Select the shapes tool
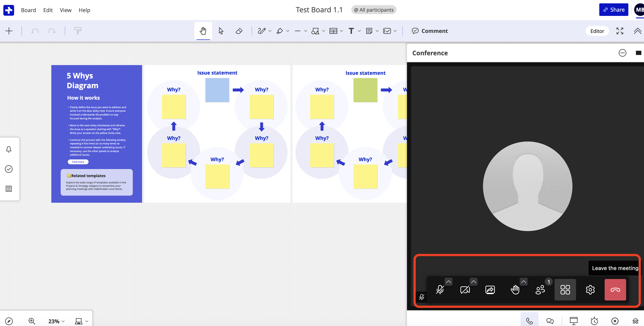644x326 pixels. tap(315, 31)
